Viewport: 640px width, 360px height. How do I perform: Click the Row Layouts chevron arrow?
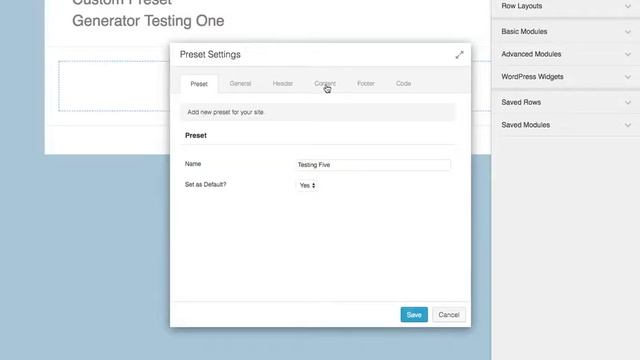coord(628,7)
